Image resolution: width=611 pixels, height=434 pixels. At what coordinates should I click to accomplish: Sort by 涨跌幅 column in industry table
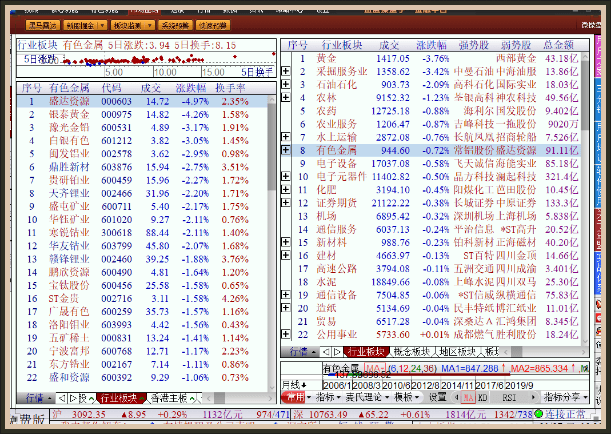click(431, 45)
